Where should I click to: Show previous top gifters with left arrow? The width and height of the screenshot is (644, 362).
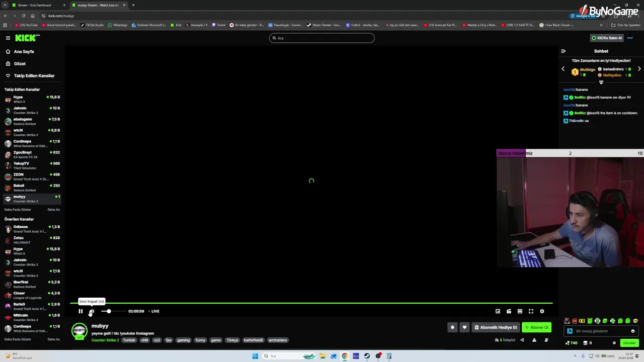point(563,69)
